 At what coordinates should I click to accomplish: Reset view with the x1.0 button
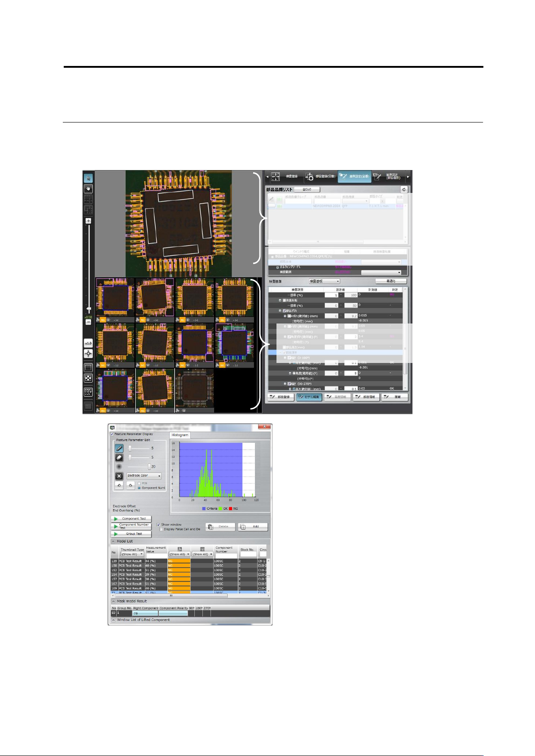88,343
